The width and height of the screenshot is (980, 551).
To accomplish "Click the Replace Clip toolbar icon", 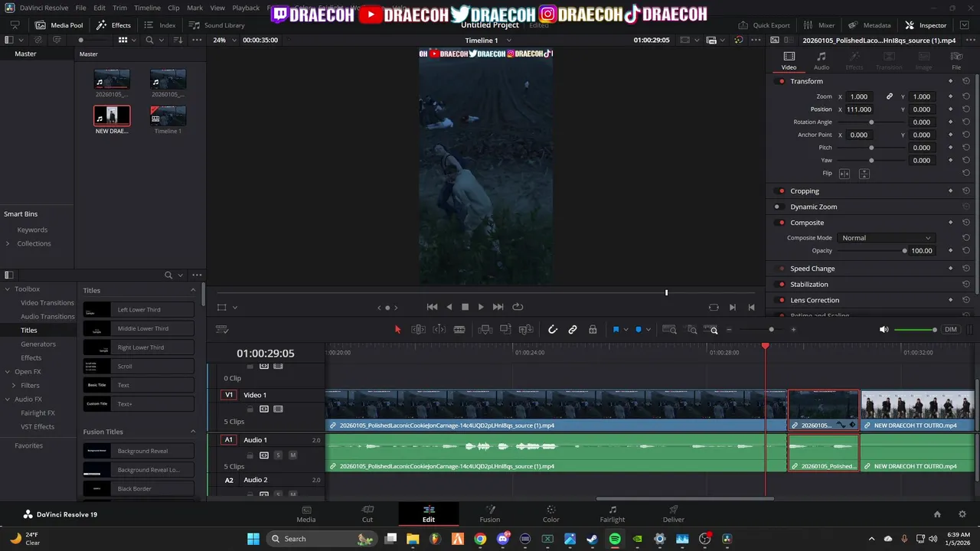I will coord(526,330).
